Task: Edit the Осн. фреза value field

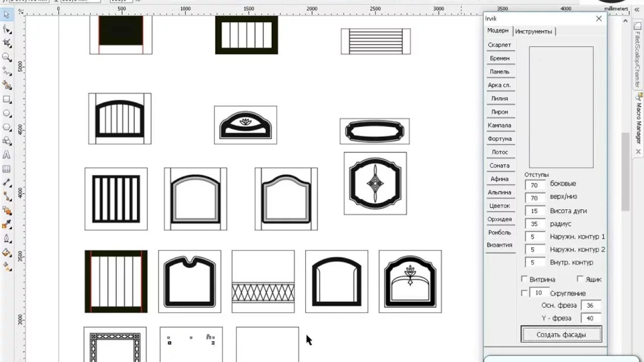Action: 591,305
